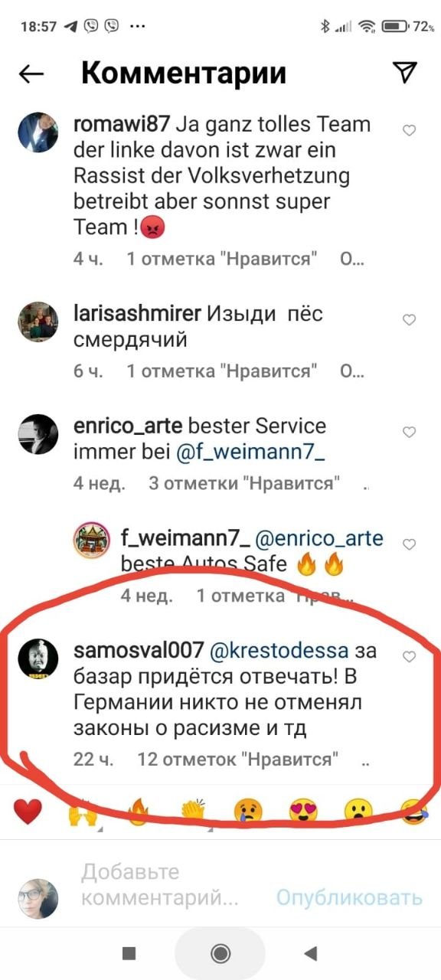Open direct share paper plane icon
This screenshot has height=980, width=441.
pyautogui.click(x=405, y=72)
